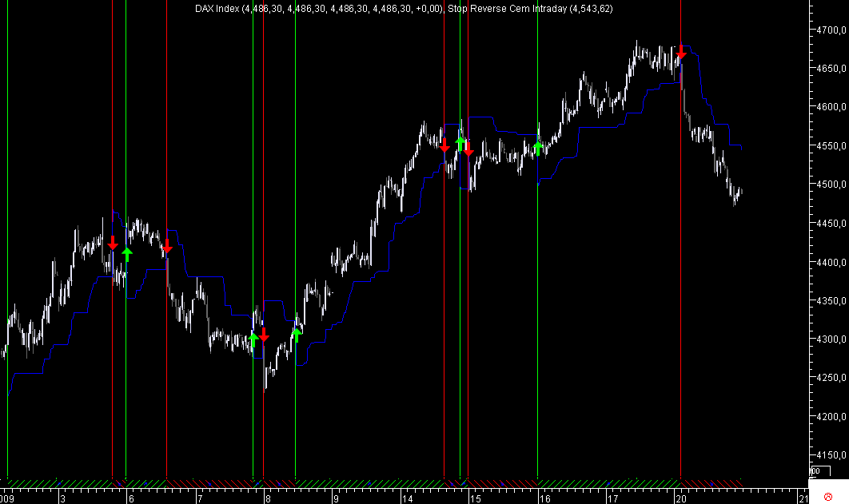Select the green buy arrow between days 8 and 9
849x504 pixels.
click(x=296, y=335)
